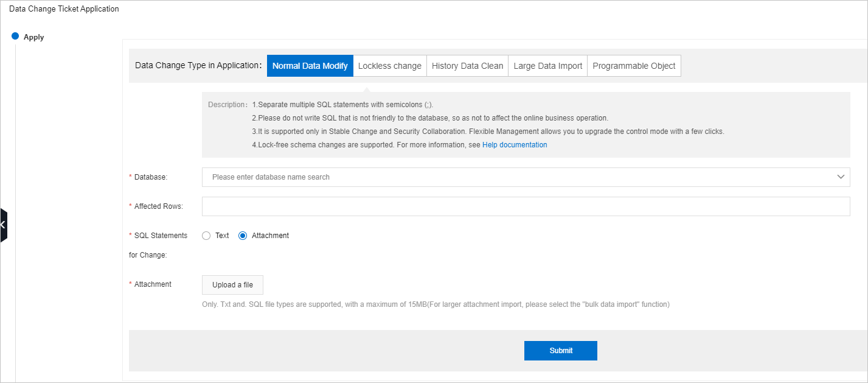Switch to the Lockless change tab
Image resolution: width=868 pixels, height=383 pixels.
pos(390,65)
